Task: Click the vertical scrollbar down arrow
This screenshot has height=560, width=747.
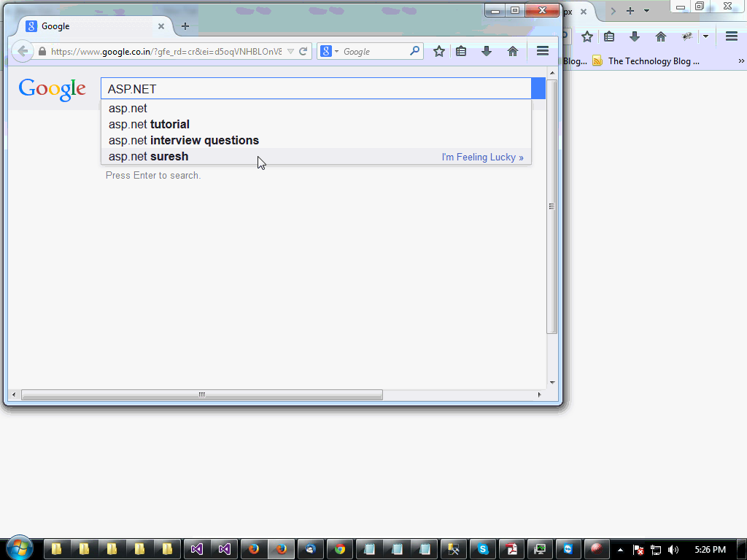Action: pyautogui.click(x=552, y=382)
